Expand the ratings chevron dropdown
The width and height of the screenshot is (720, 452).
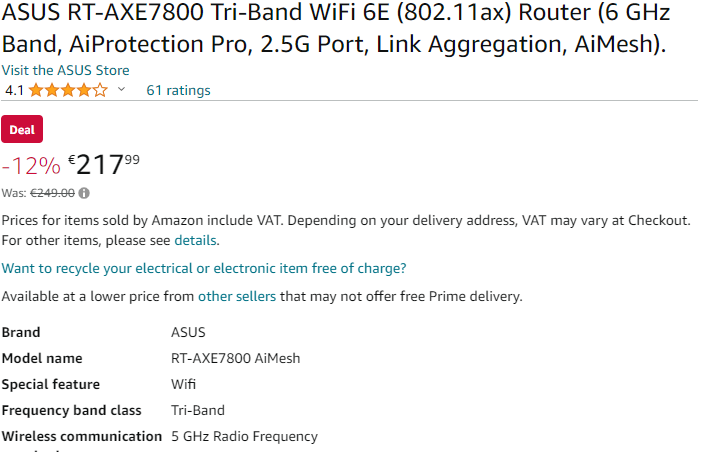tap(121, 90)
